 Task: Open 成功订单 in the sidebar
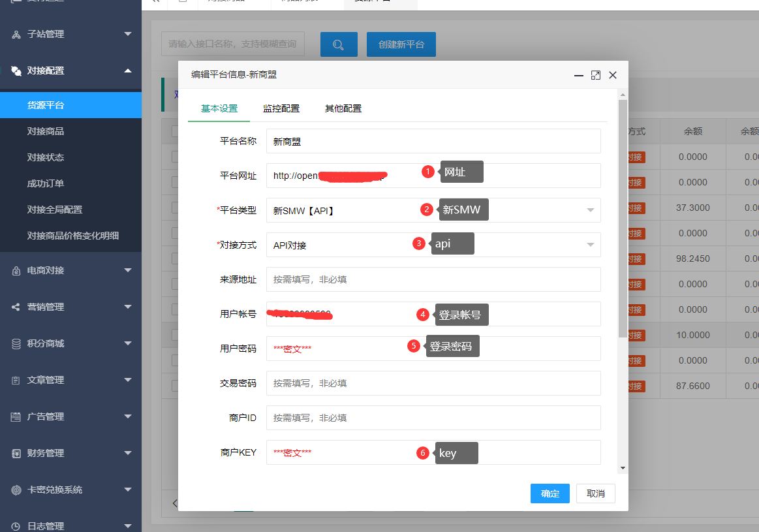[x=70, y=183]
